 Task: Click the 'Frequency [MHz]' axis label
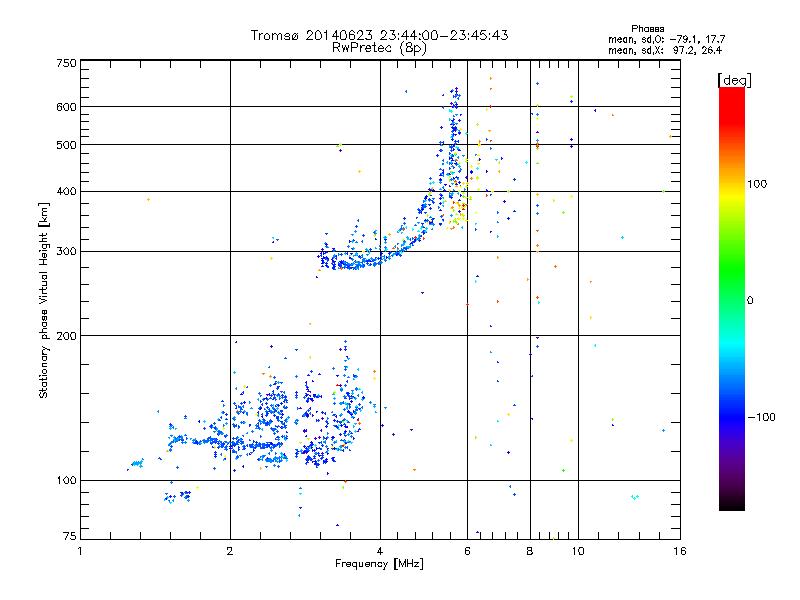click(x=379, y=564)
